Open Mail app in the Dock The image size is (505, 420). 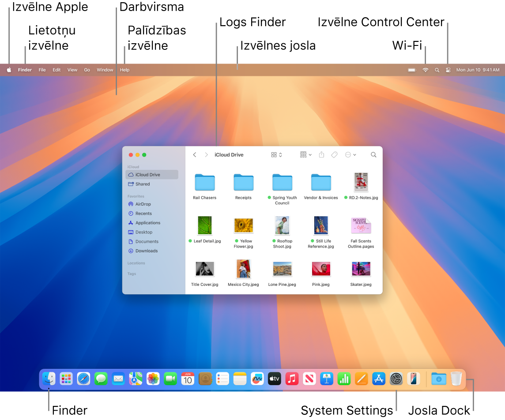pyautogui.click(x=118, y=379)
